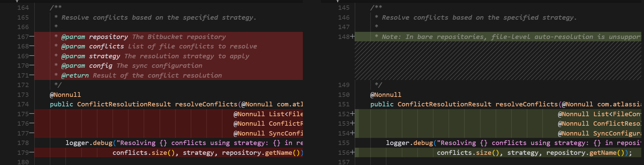Click the minus marker beside line 171
Image resolution: width=644 pixels, height=165 pixels.
tap(32, 75)
